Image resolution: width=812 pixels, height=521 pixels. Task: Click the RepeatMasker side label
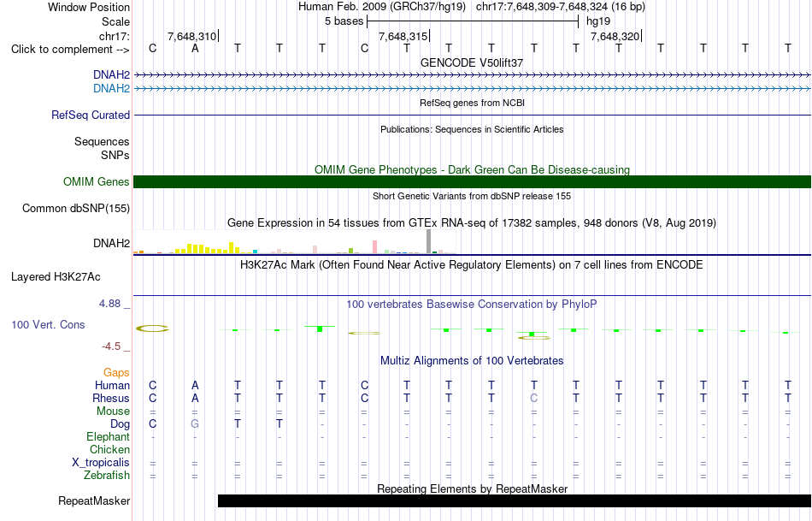click(x=94, y=501)
